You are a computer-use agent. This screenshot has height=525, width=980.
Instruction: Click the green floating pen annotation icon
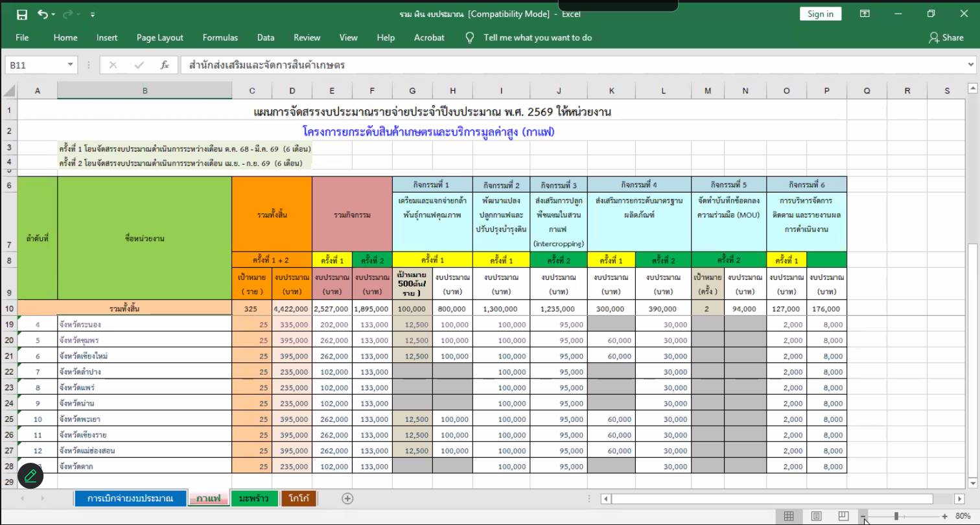click(30, 476)
